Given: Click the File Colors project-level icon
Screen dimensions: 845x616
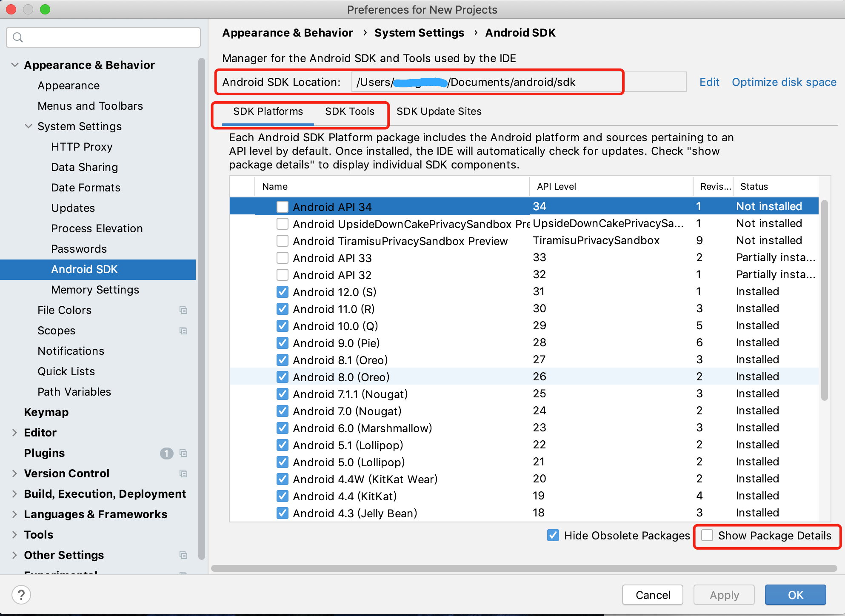Looking at the screenshot, I should pos(183,310).
